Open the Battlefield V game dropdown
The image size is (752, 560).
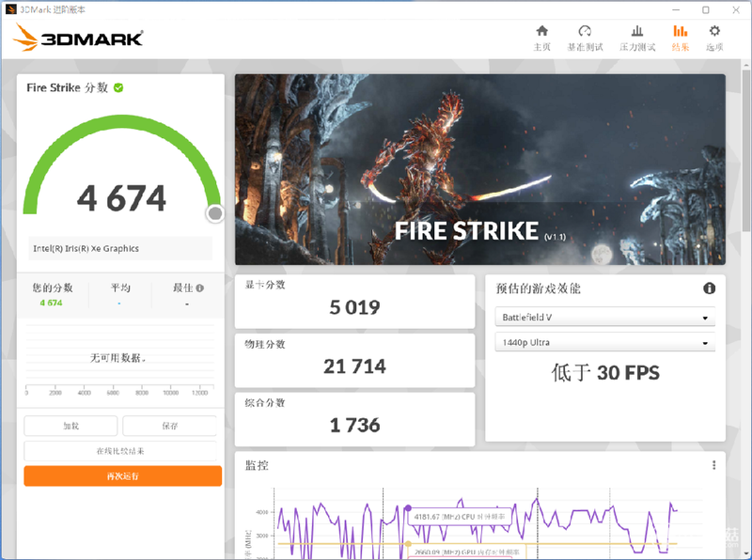tap(604, 317)
